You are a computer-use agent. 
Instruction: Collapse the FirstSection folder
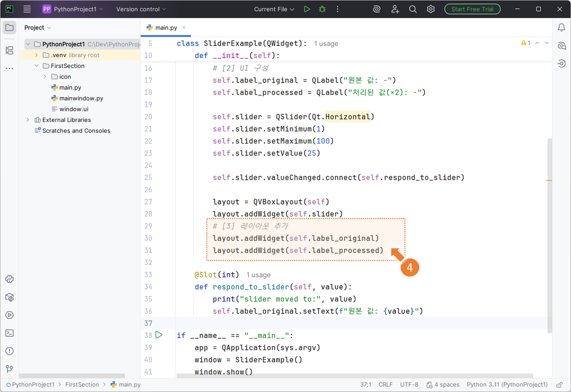click(37, 66)
